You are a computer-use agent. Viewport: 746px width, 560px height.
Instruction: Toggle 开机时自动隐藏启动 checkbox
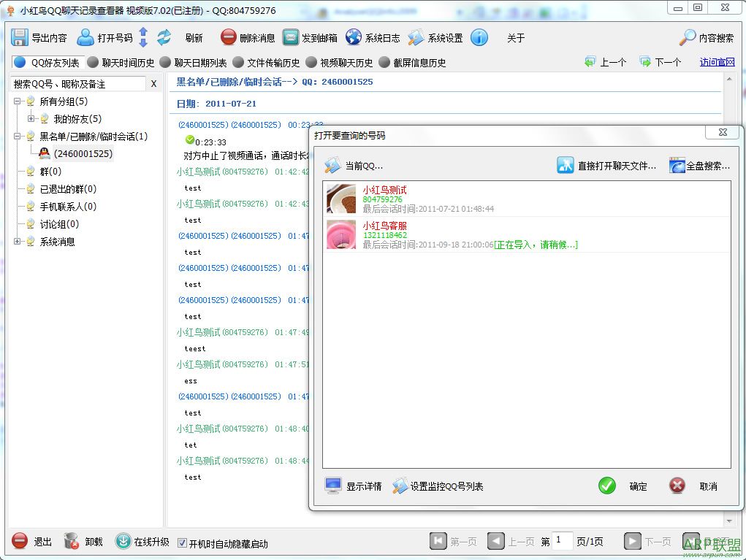tap(182, 543)
